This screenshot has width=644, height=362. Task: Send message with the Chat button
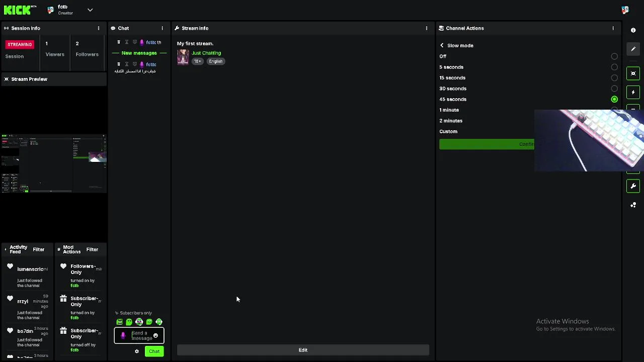coord(154,351)
